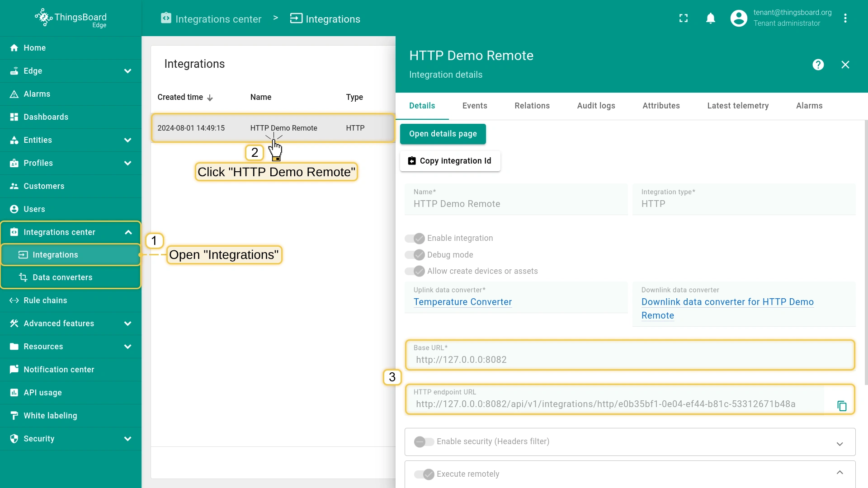Click the notifications bell icon

[x=710, y=18]
